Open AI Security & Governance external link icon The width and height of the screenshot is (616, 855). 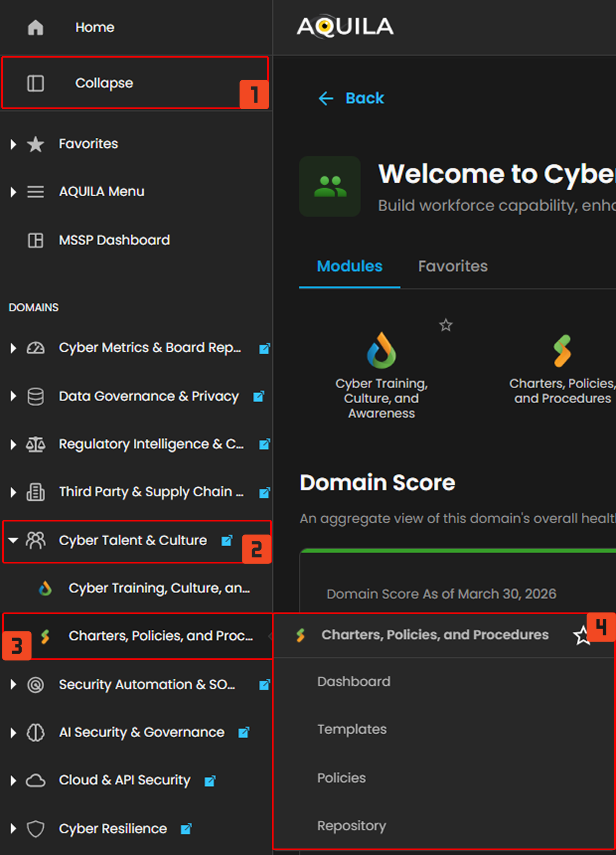pyautogui.click(x=244, y=732)
